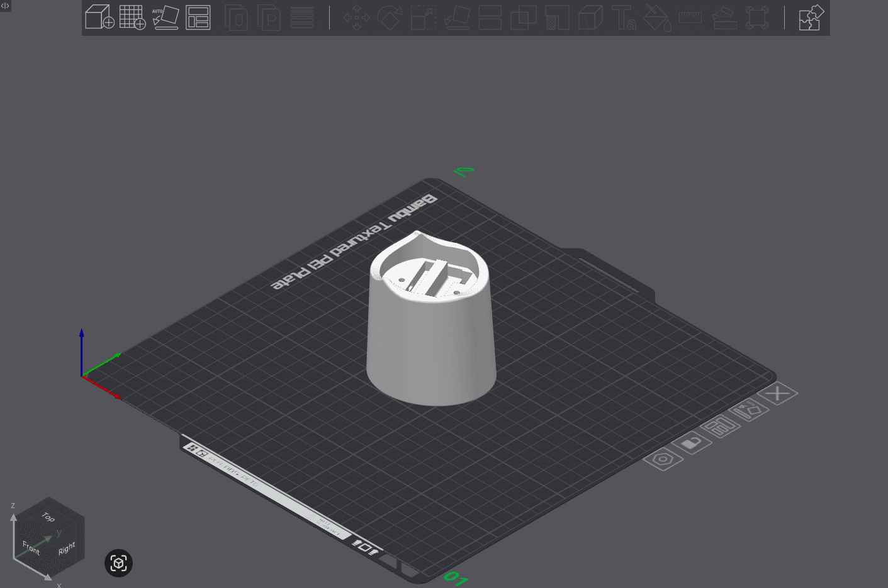Open the Text embossing tool
The height and width of the screenshot is (588, 888).
625,17
